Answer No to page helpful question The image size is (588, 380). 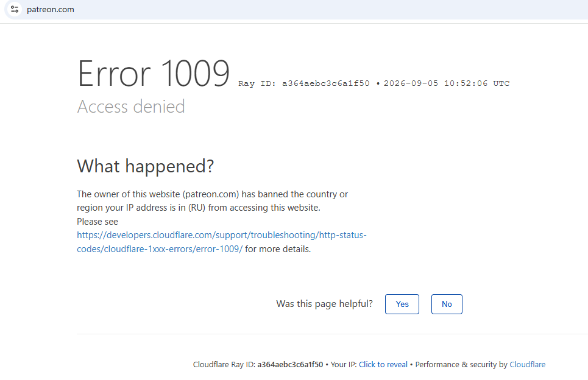tap(446, 304)
